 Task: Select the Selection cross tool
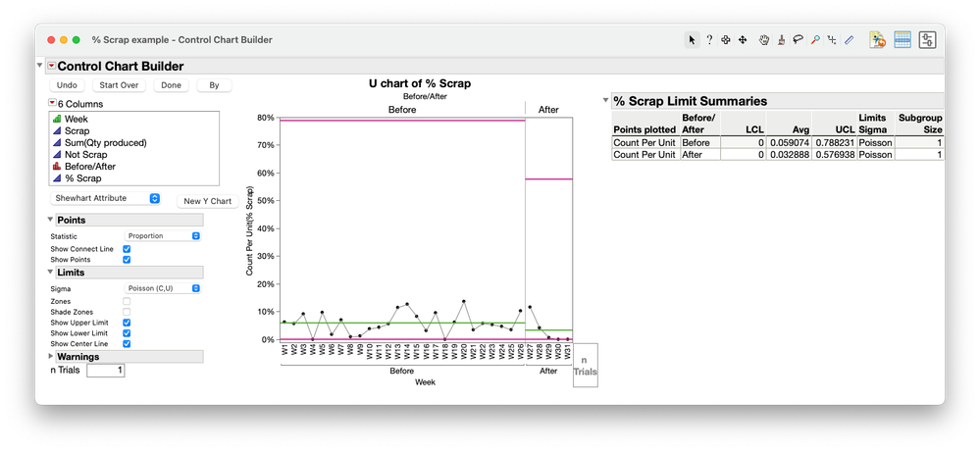726,40
